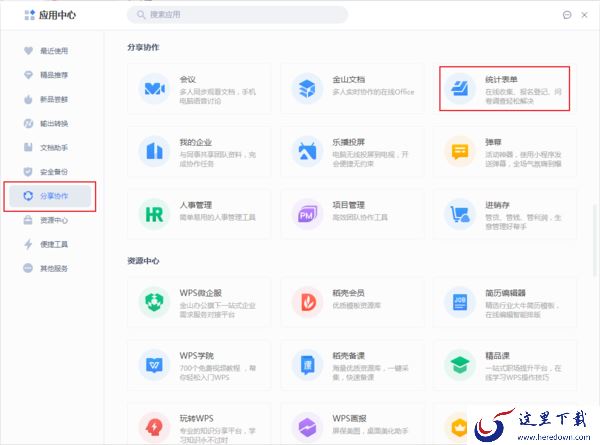600x445 pixels.
Task: Click the WPS学院 title text
Action: tap(196, 356)
